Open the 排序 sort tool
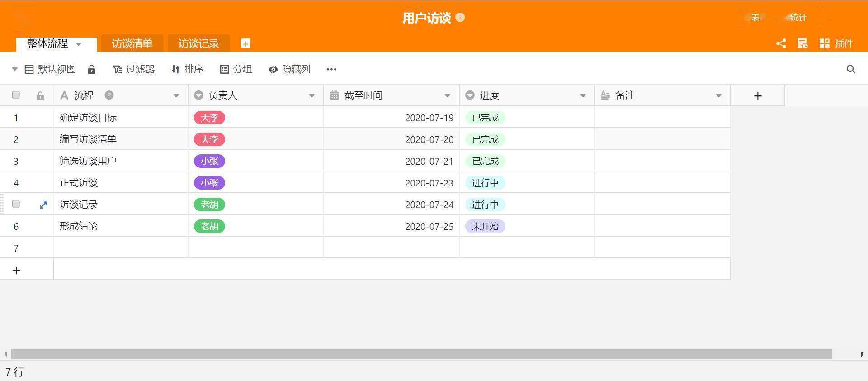 coord(188,69)
